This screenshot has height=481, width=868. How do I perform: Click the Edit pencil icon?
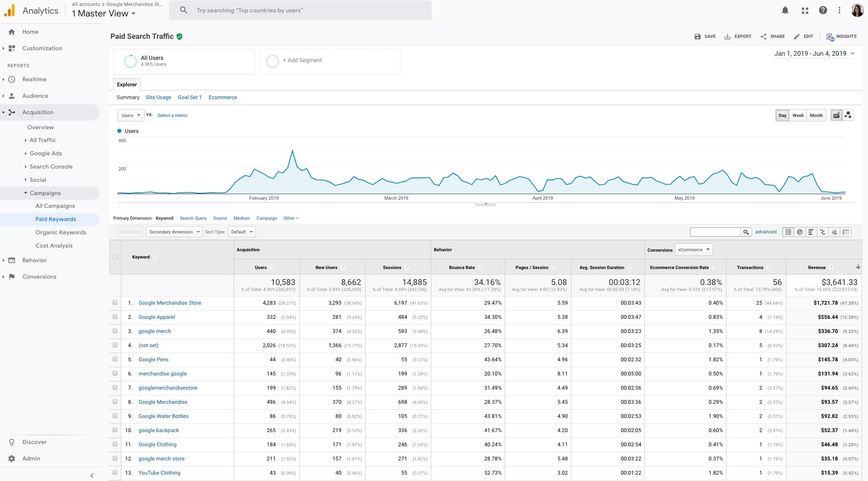(797, 37)
